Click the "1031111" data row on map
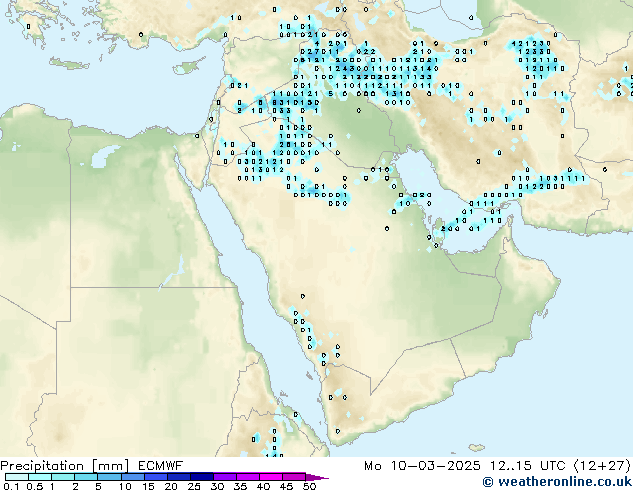634x490 pixels. click(562, 178)
